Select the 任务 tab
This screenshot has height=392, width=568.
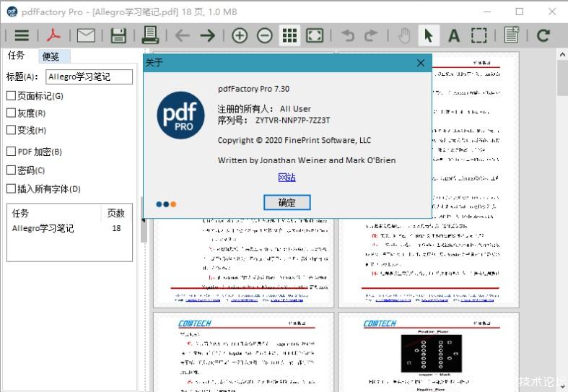pos(17,56)
